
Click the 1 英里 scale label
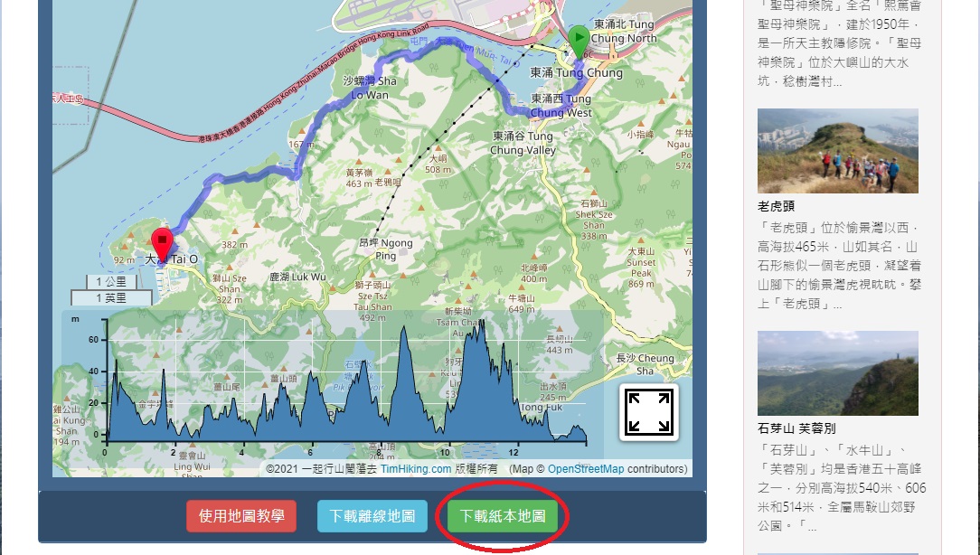(111, 298)
